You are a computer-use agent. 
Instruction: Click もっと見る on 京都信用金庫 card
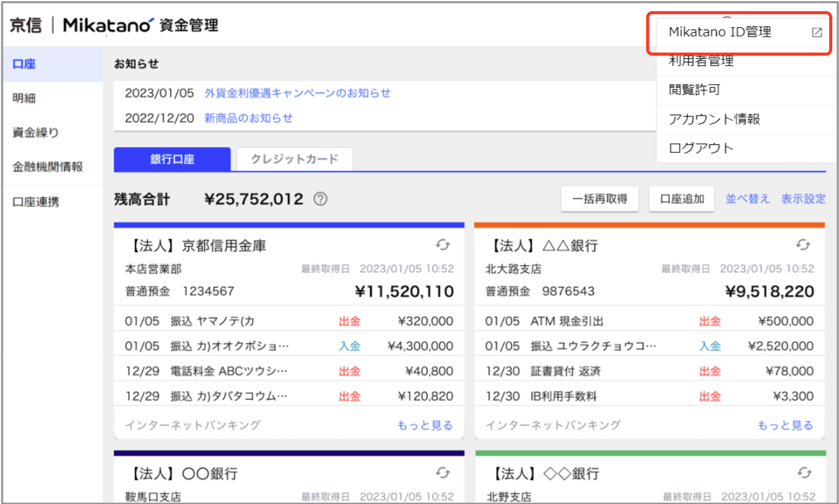tap(425, 425)
